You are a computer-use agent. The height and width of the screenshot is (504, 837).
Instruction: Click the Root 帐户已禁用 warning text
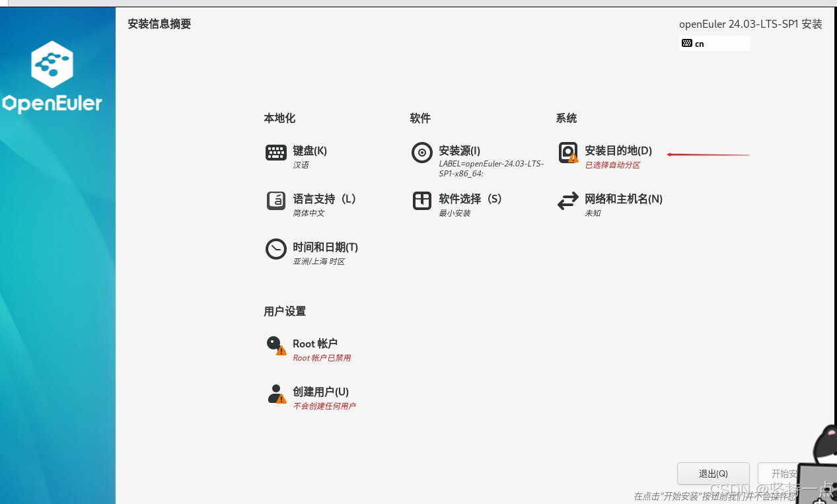coord(322,358)
